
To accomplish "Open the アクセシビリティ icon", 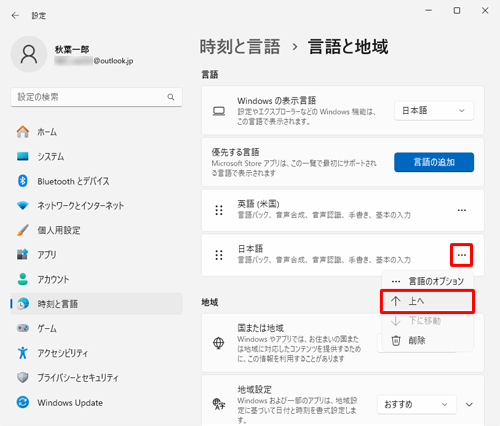I will coord(23,353).
